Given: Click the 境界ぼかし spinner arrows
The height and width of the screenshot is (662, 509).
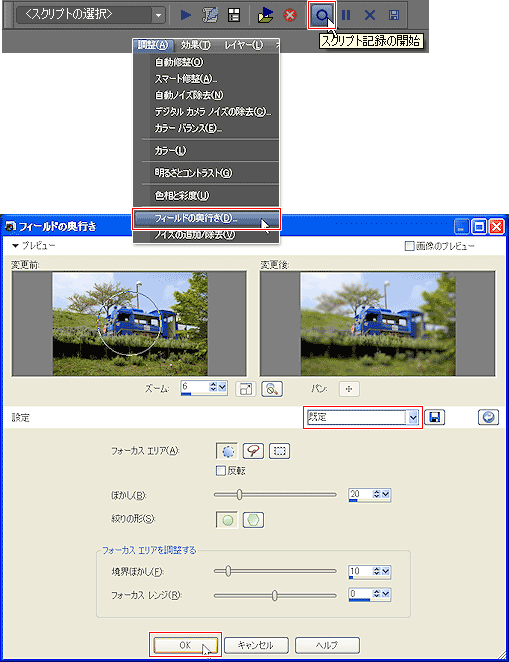Looking at the screenshot, I should pyautogui.click(x=376, y=571).
